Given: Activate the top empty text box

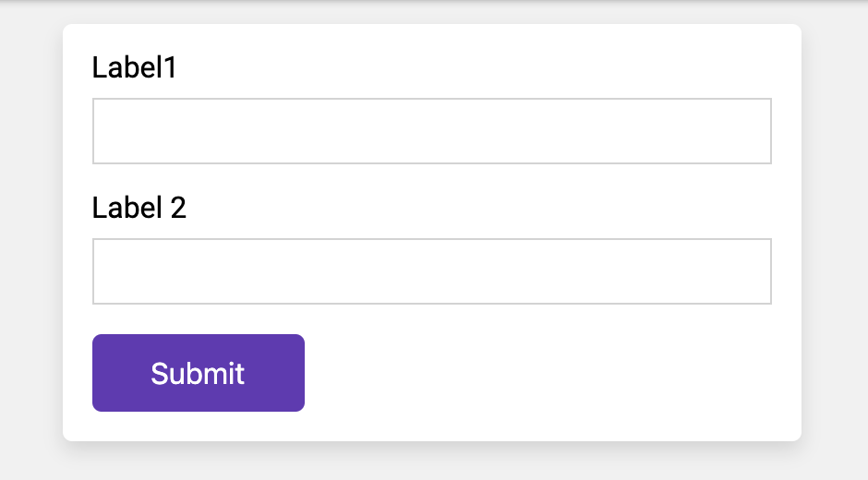Looking at the screenshot, I should tap(431, 131).
